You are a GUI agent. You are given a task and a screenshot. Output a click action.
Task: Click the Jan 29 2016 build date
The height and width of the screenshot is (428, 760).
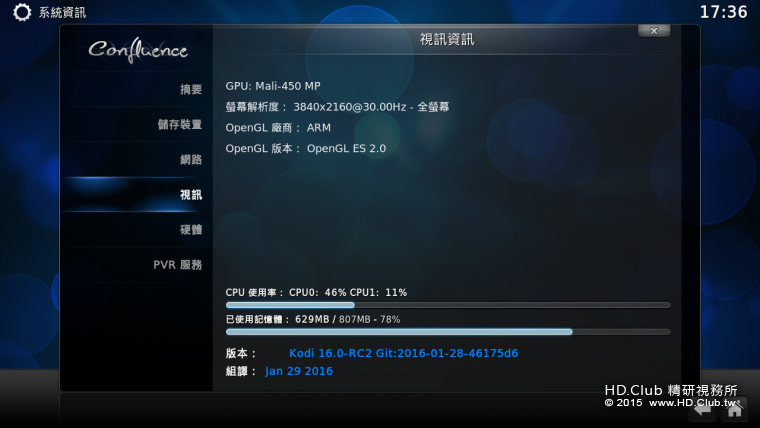click(x=299, y=371)
